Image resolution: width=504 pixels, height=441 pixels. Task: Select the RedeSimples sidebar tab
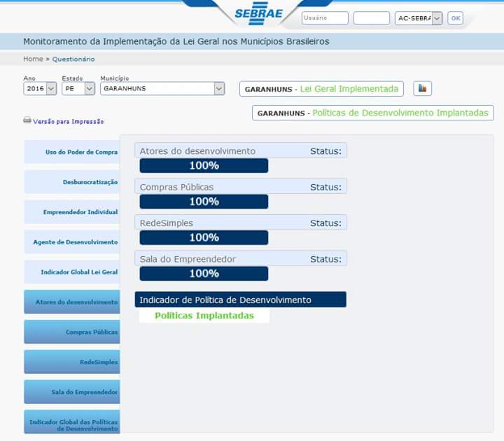tap(72, 362)
